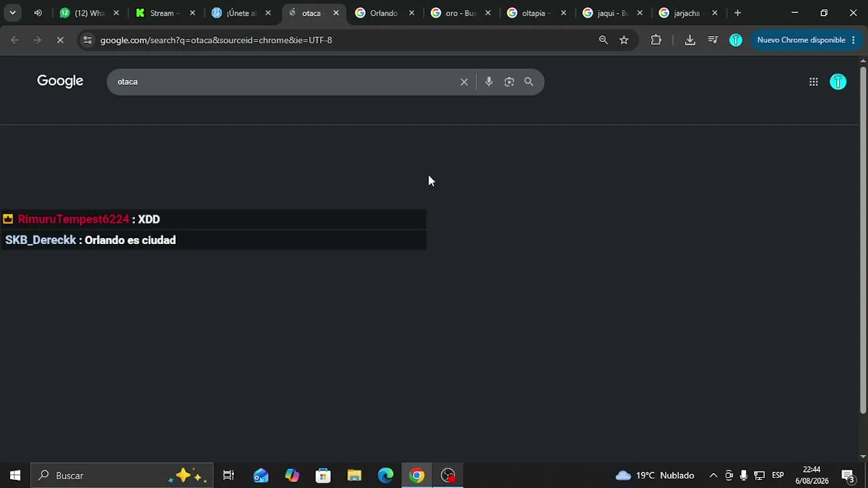Screen dimensions: 868x488
Task: Go to Google homepage via logo
Action: pyautogui.click(x=60, y=81)
